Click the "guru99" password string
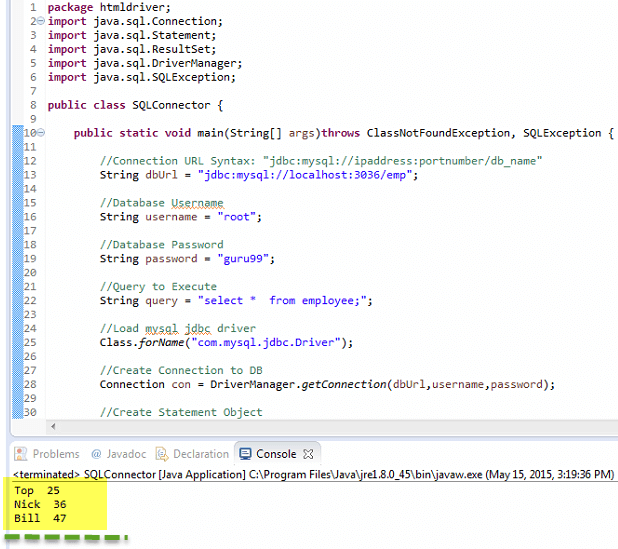Viewport: 618px width, 549px height. (x=245, y=258)
